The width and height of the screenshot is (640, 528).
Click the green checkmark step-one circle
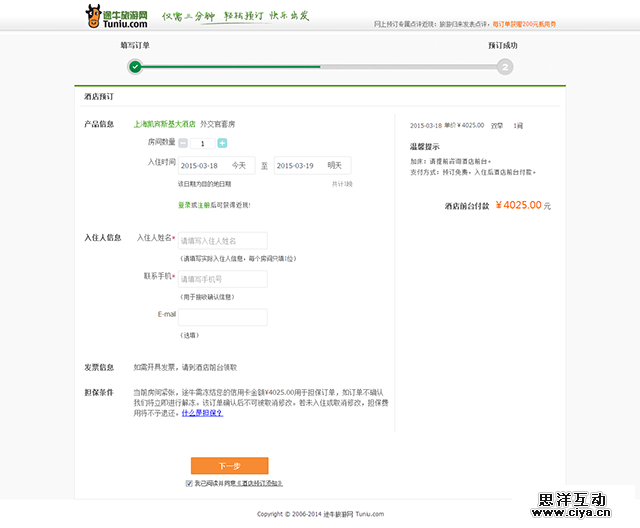[x=135, y=67]
